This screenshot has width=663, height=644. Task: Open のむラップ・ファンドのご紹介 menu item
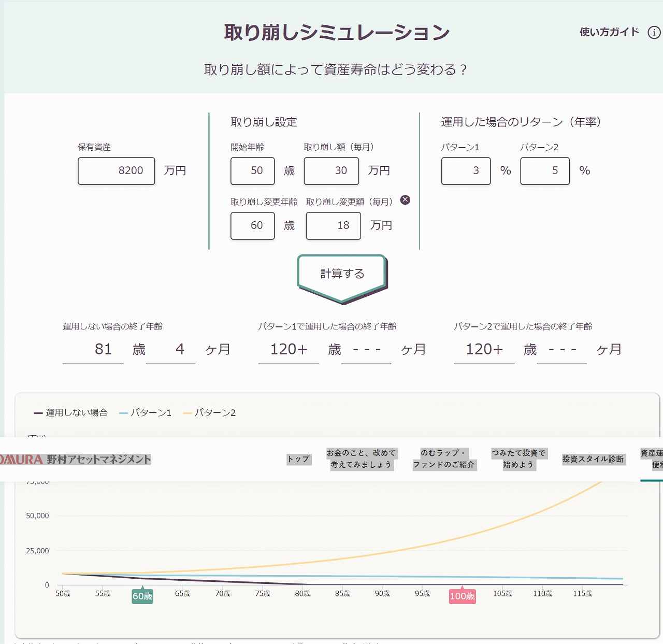click(444, 459)
